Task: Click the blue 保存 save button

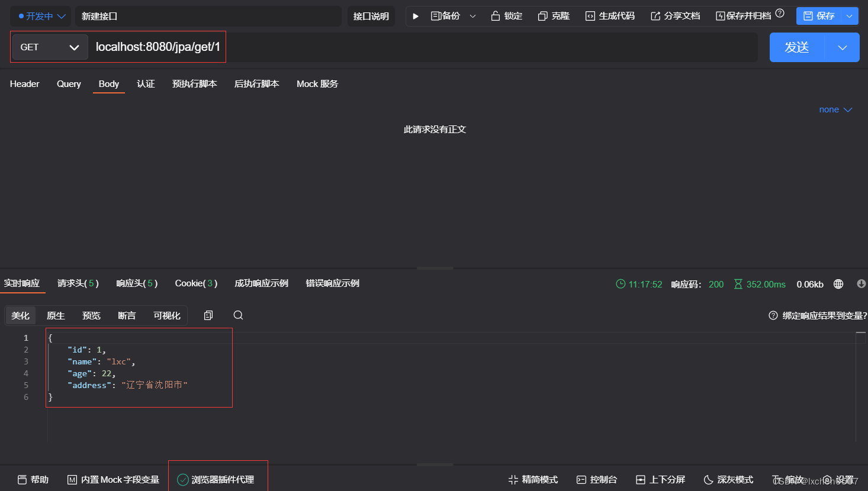Action: 819,16
